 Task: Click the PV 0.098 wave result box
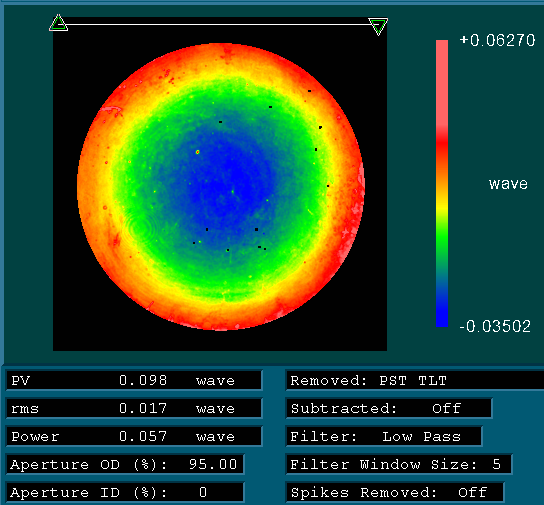[x=134, y=380]
